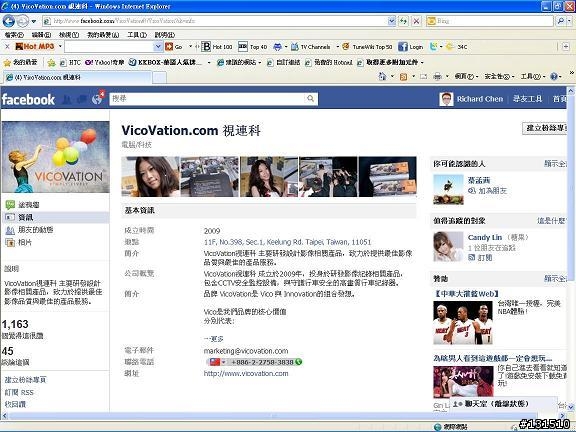This screenshot has height=432, width=576.
Task: Open the Favorites (A) menu
Action: coord(103,35)
